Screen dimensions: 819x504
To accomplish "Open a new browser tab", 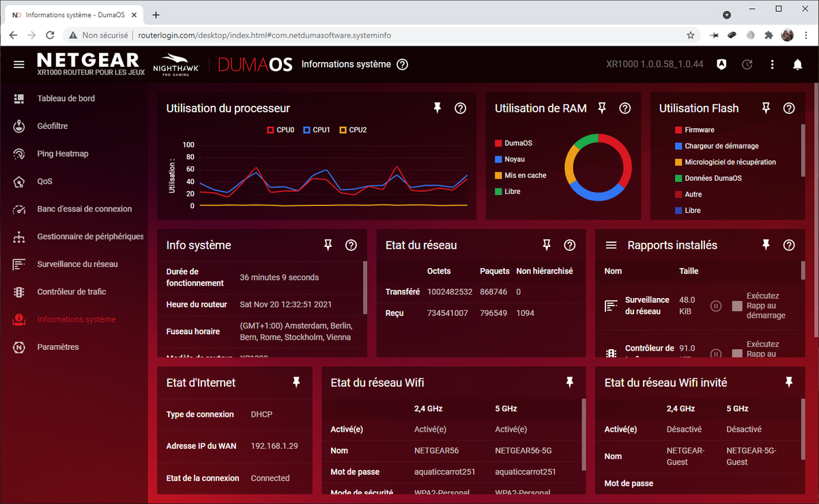I will click(156, 14).
